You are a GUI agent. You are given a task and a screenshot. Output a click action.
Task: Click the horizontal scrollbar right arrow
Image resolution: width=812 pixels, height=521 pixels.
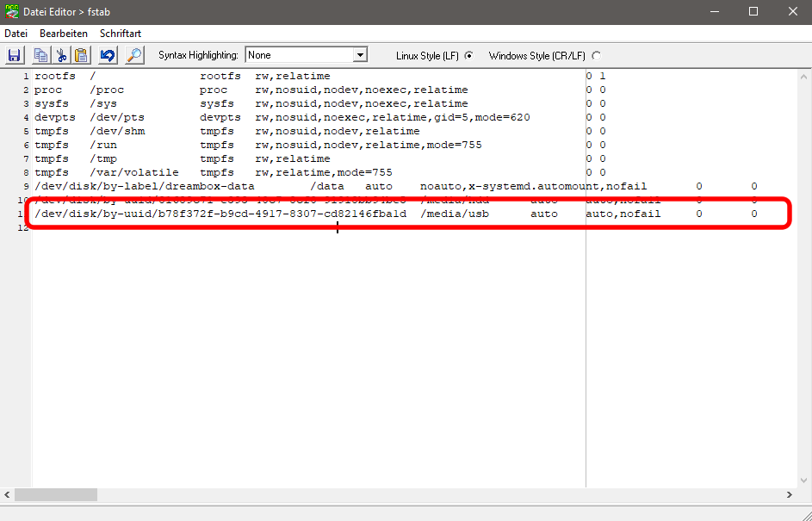point(790,495)
